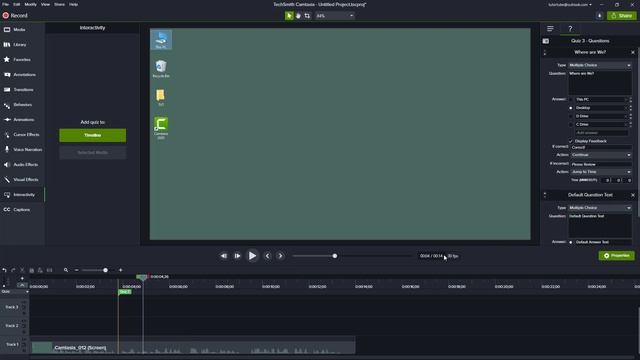
Task: Click the step forward frame button
Action: tap(237, 256)
